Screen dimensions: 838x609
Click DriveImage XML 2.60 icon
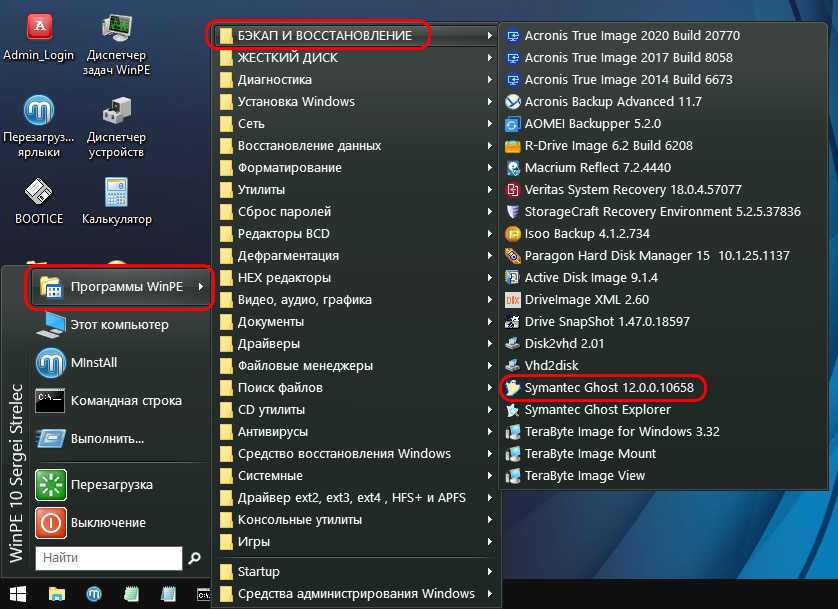click(x=513, y=300)
